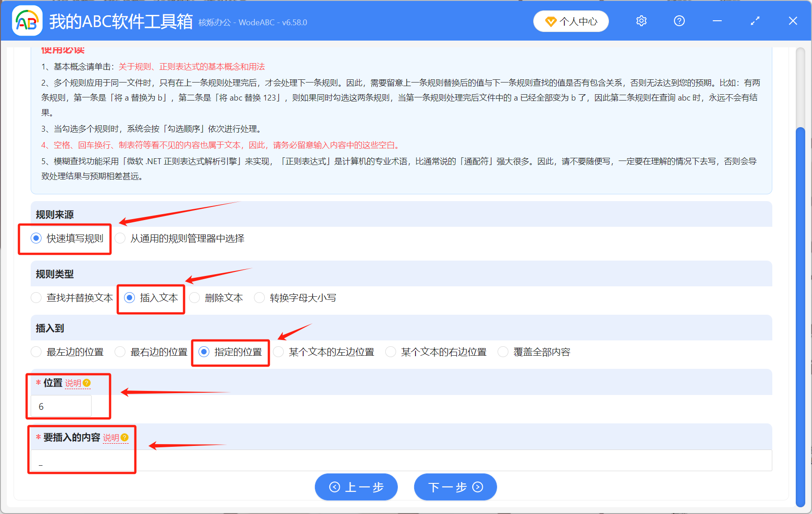Viewport: 812px width, 514px height.
Task: Select 删除文本 rule type
Action: point(194,298)
